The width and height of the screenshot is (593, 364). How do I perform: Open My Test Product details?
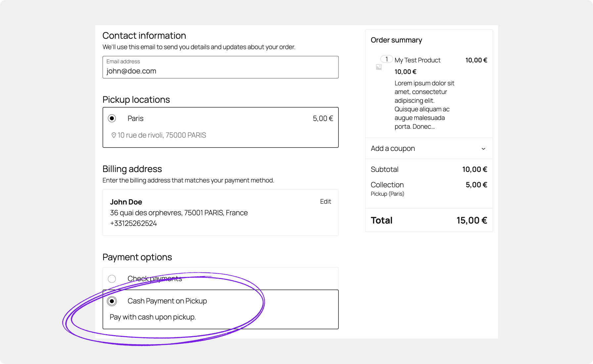pyautogui.click(x=417, y=60)
